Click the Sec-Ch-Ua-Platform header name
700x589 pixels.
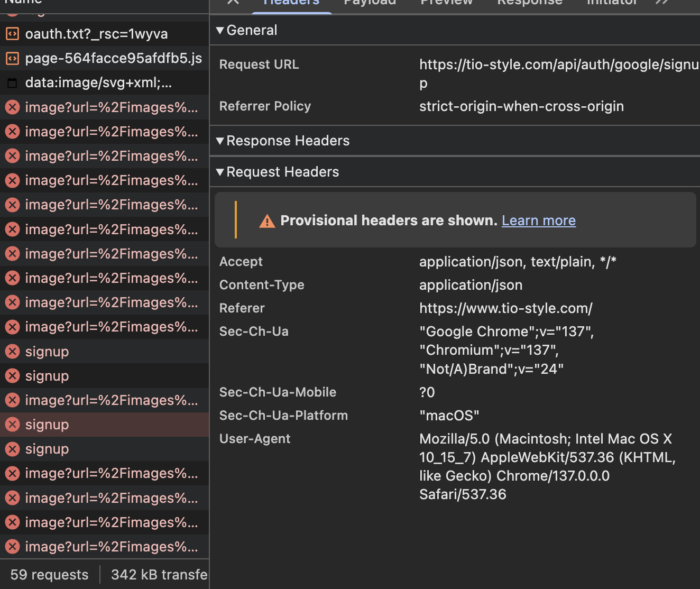pyautogui.click(x=283, y=416)
